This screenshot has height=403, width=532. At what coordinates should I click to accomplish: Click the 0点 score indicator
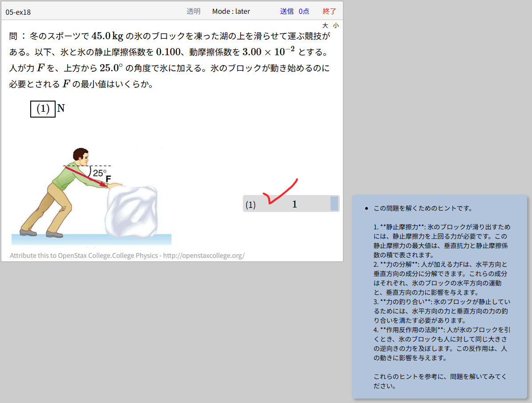coord(304,11)
